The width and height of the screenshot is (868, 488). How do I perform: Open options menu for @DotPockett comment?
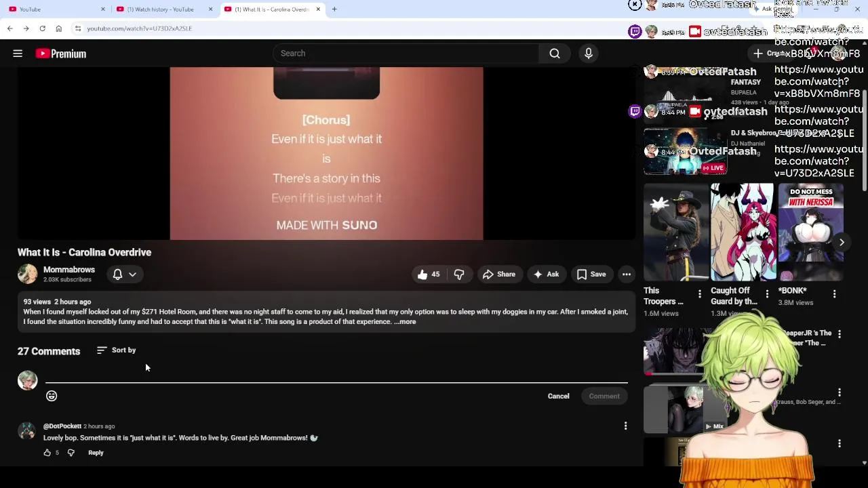click(x=625, y=426)
